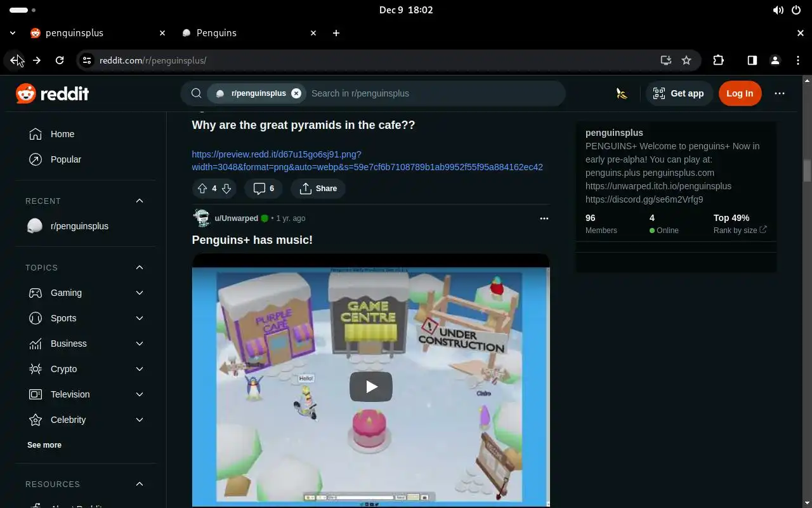This screenshot has height=508, width=812.
Task: Downvote the great pyramids post
Action: pyautogui.click(x=226, y=188)
